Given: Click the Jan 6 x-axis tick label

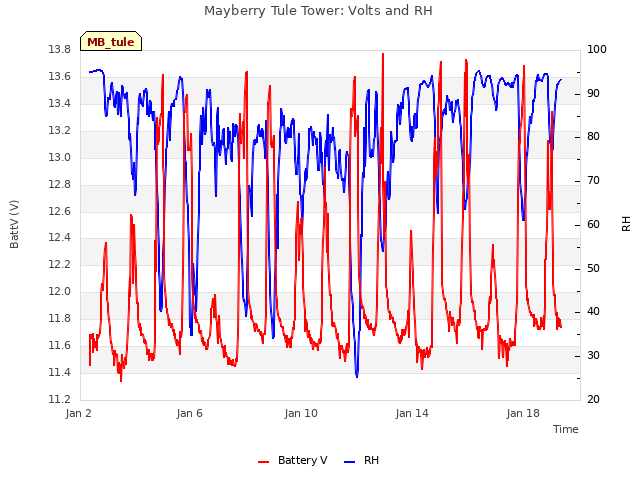Looking at the screenshot, I should (x=189, y=413).
